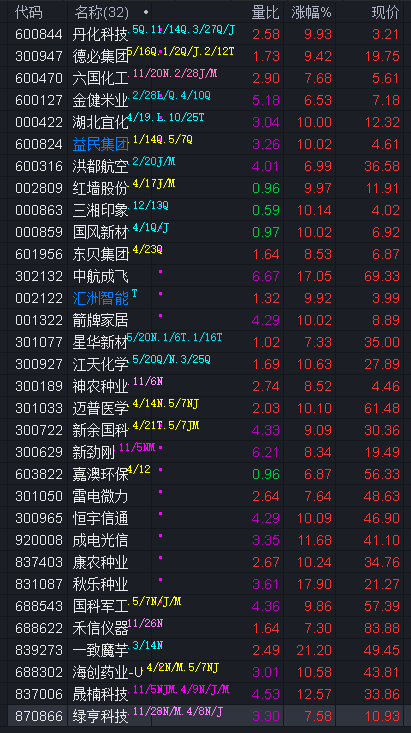
Task: Select stock 江天化学
Action: (x=101, y=364)
